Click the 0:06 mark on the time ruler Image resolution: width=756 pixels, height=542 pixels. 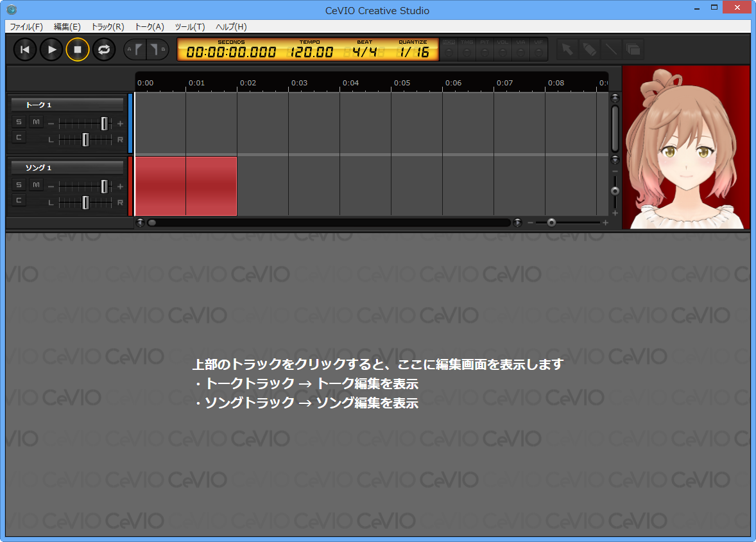pyautogui.click(x=453, y=83)
